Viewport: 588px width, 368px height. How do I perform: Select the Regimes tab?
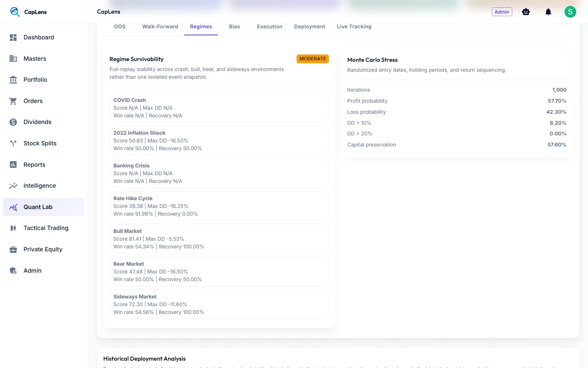pyautogui.click(x=201, y=26)
